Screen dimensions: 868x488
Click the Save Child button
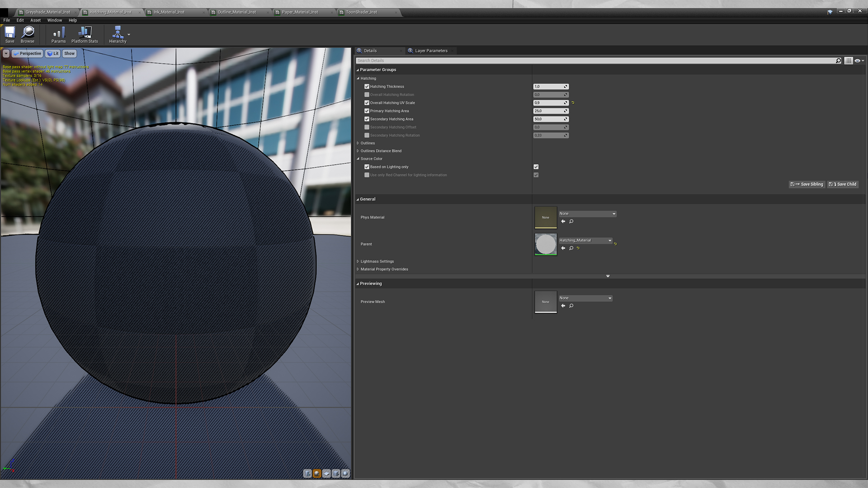click(843, 184)
